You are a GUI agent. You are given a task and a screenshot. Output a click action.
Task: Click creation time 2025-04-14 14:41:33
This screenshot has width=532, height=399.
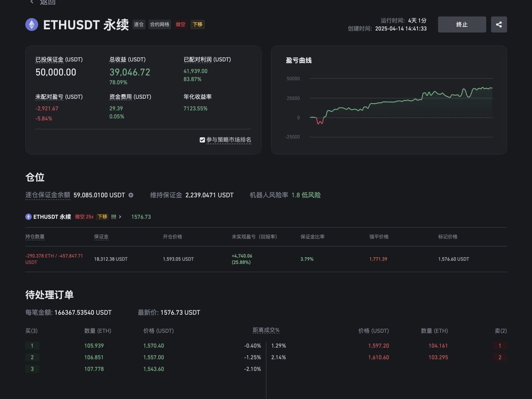pyautogui.click(x=401, y=28)
